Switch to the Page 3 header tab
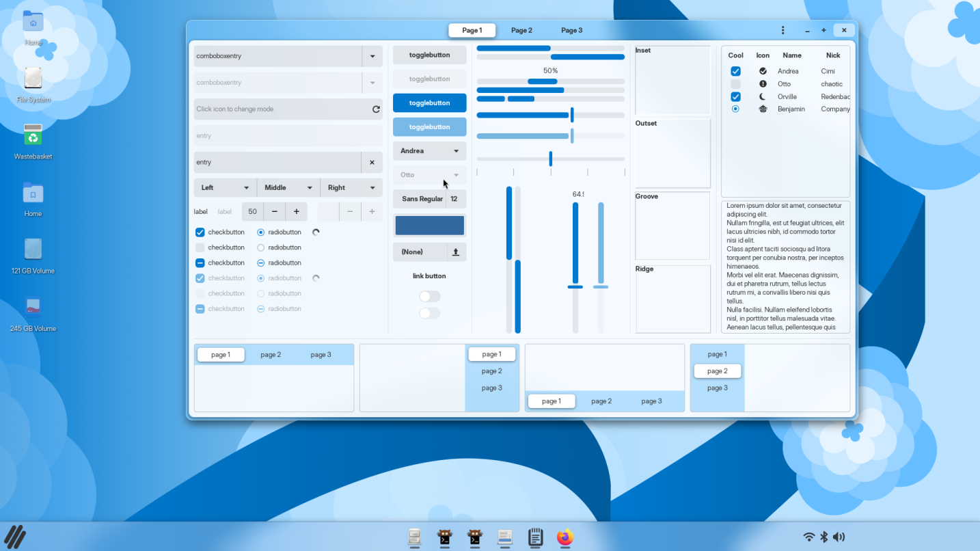Viewport: 980px width, 551px height. 572,30
